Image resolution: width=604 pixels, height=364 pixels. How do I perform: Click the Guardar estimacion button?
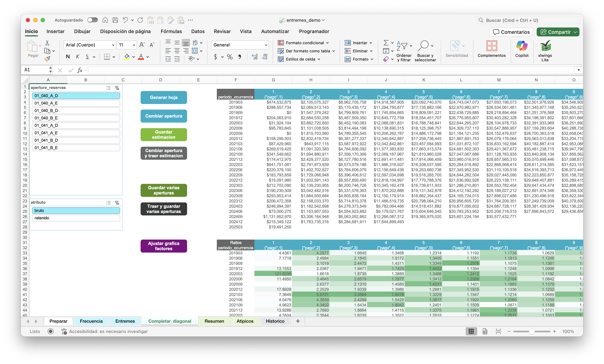(x=164, y=135)
